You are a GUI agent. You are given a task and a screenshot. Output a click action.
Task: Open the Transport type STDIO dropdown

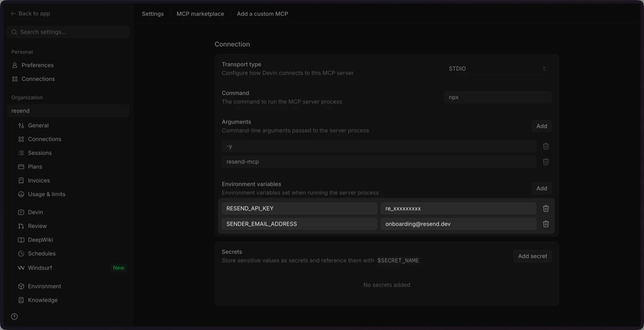pos(498,69)
